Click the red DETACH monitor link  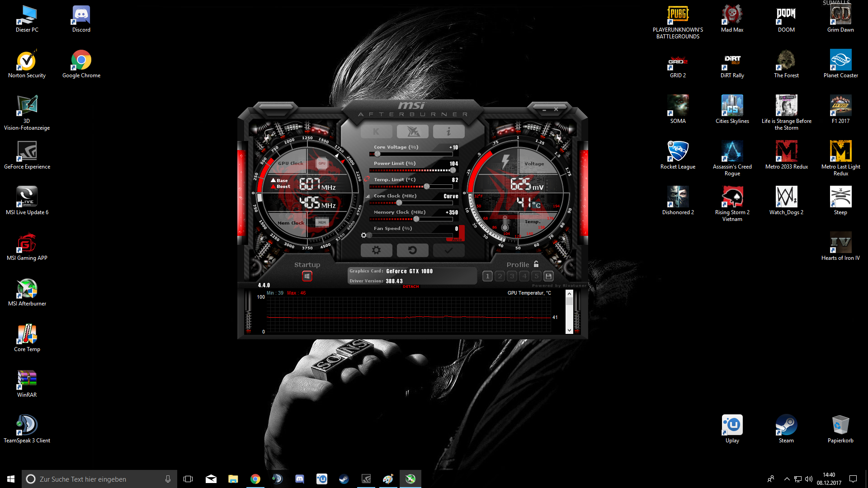pyautogui.click(x=410, y=286)
